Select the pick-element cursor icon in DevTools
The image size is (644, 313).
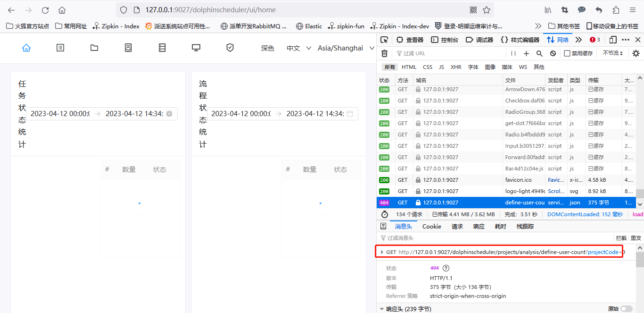[x=383, y=40]
